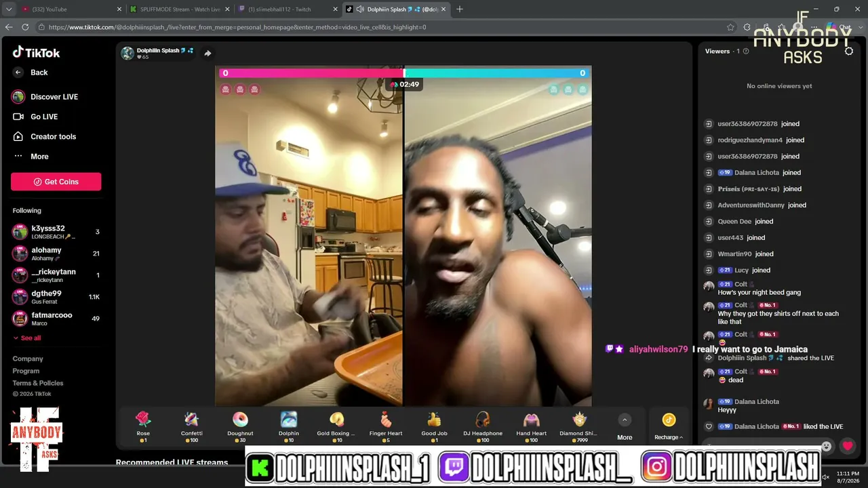Image resolution: width=868 pixels, height=488 pixels.
Task: Open the Company footer link
Action: tap(28, 359)
